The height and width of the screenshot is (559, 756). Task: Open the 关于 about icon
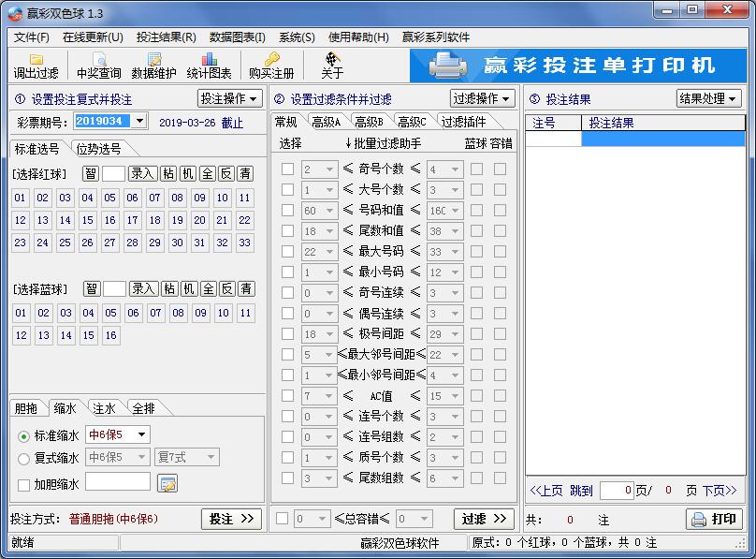coord(332,64)
